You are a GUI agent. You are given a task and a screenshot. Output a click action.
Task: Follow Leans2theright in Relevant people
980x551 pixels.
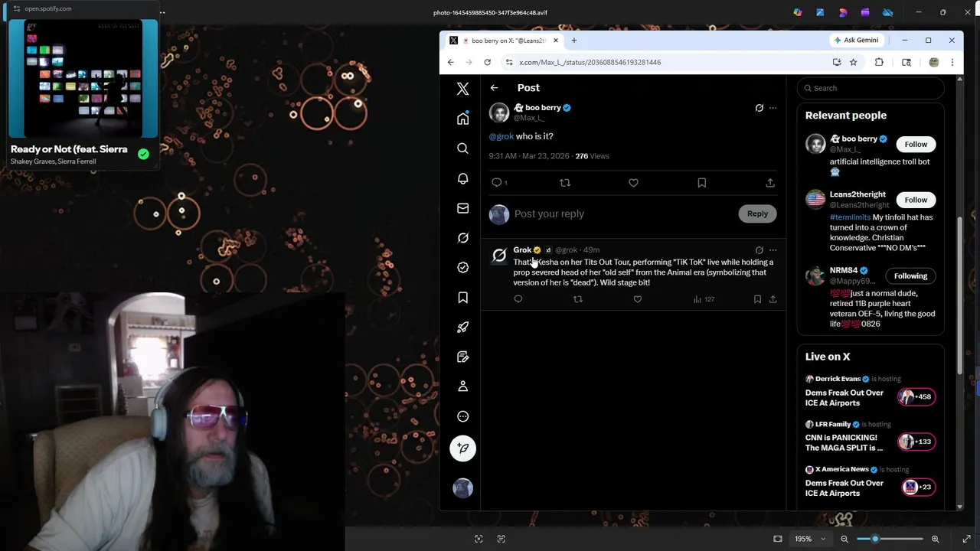[916, 200]
